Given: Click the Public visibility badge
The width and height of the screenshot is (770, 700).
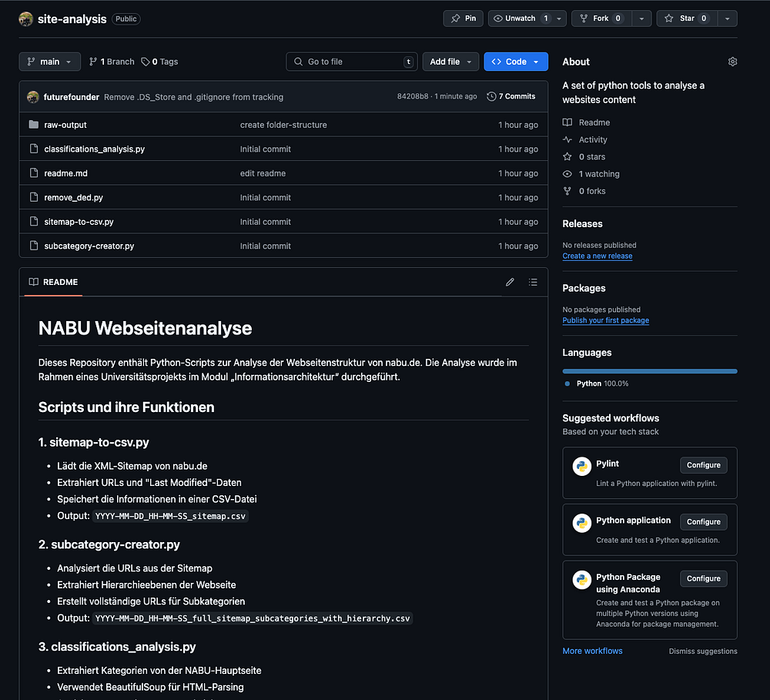Looking at the screenshot, I should (x=126, y=18).
